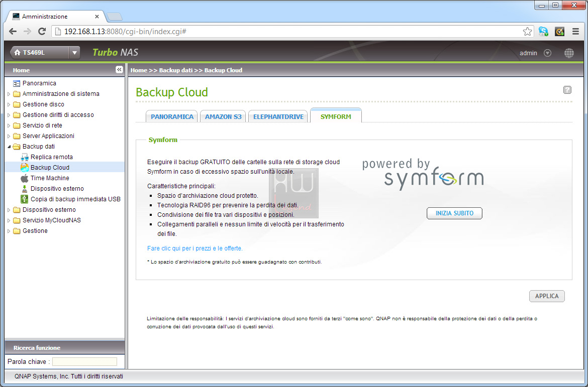
Task: Click the Ricerca funzione panel header
Action: (64, 348)
